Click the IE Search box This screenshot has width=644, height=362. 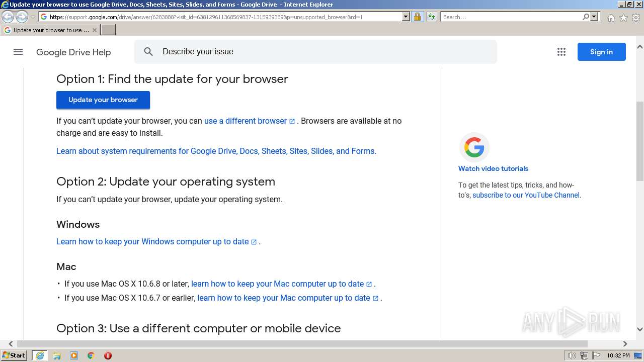click(511, 17)
